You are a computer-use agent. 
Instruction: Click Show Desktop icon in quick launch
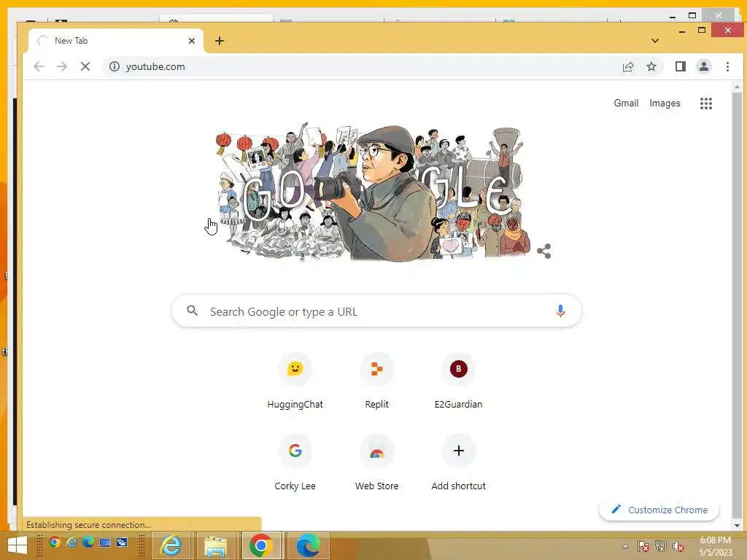[x=105, y=542]
